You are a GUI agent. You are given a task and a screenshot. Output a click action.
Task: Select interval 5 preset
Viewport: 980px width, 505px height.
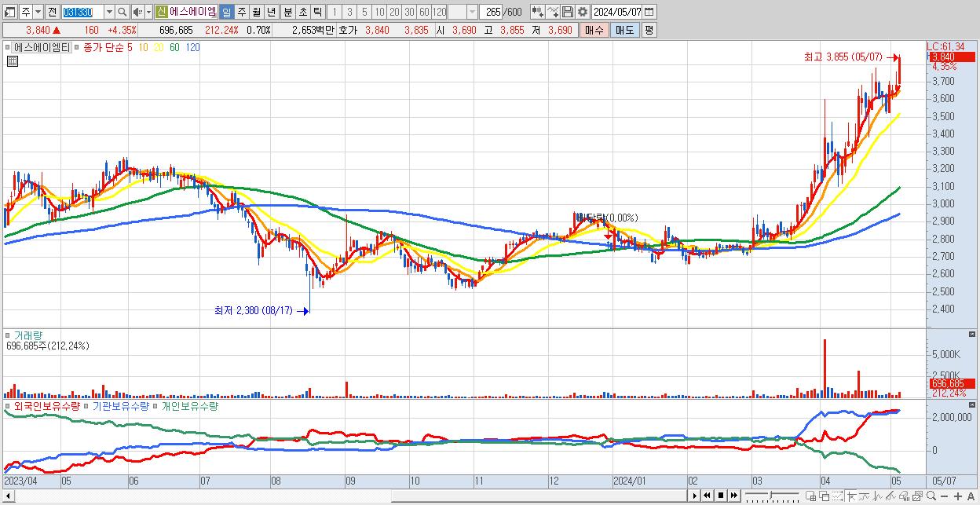pyautogui.click(x=364, y=12)
